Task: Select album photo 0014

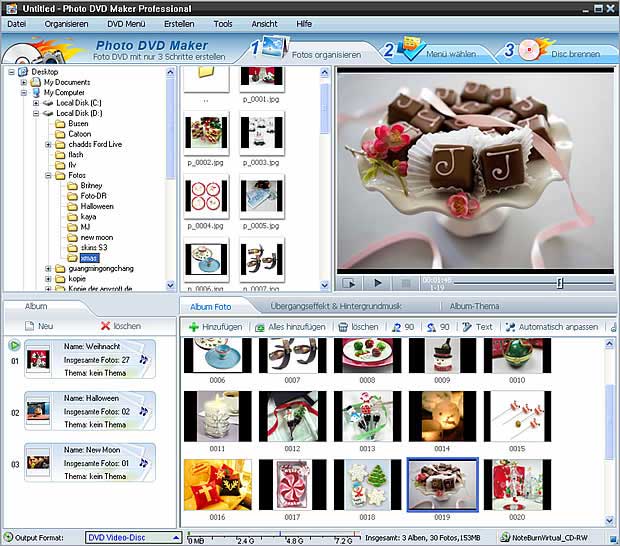Action: (x=442, y=416)
